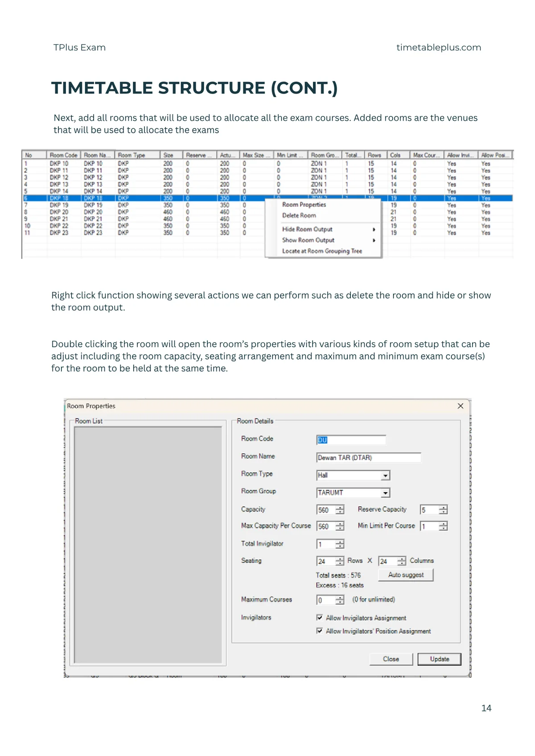The image size is (535, 756).
Task: Click the Capacity value field 560
Action: pos(326,510)
